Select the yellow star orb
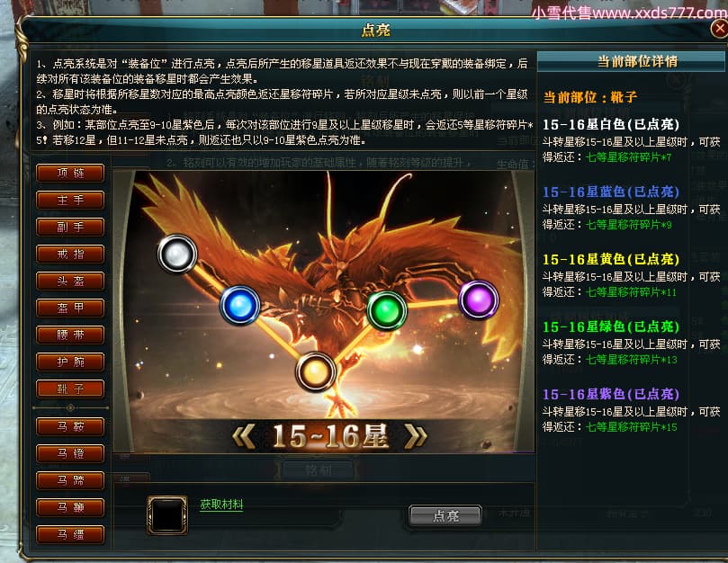Image resolution: width=728 pixels, height=563 pixels. coord(315,372)
